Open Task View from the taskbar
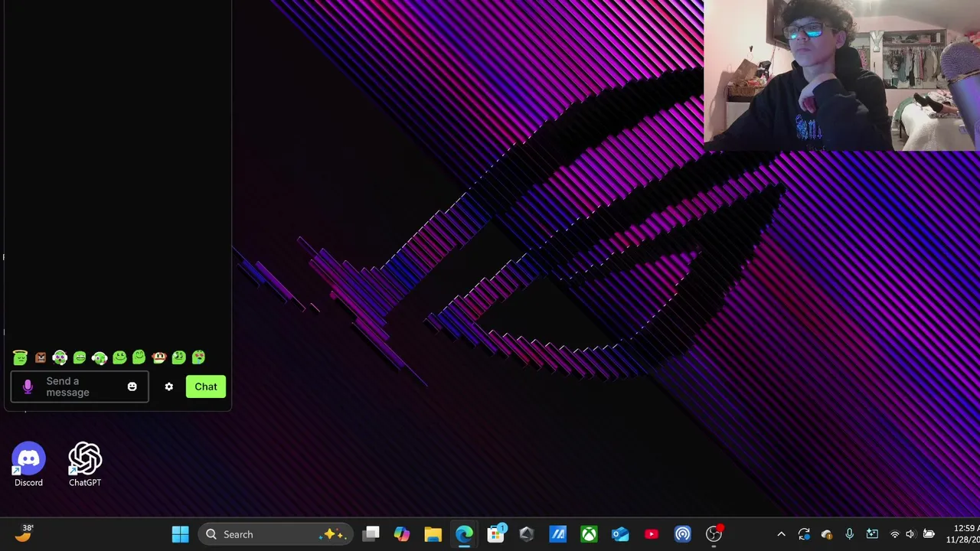The height and width of the screenshot is (551, 980). tap(371, 534)
